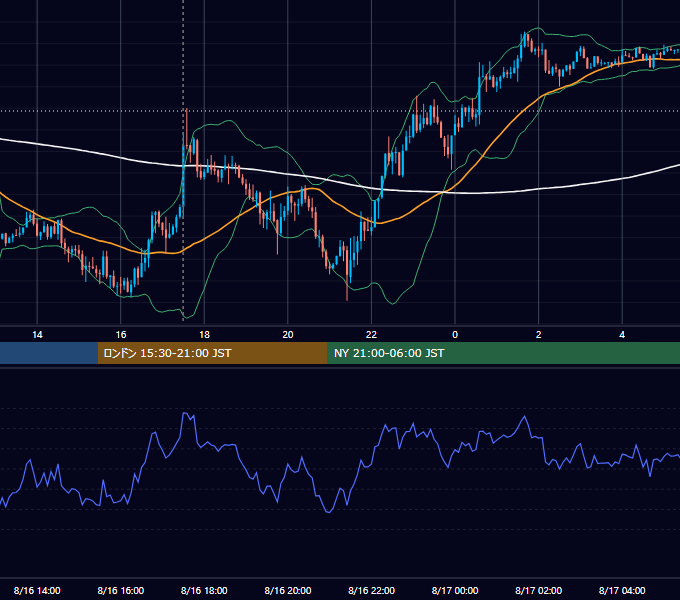
Task: Click the hour label 2 on the price chart axis
Action: pyautogui.click(x=539, y=335)
